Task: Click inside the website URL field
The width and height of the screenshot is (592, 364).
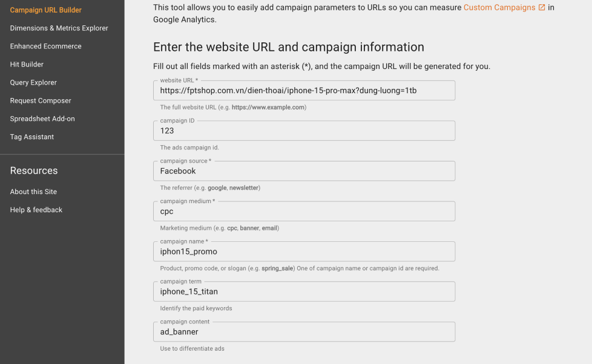Action: 304,89
